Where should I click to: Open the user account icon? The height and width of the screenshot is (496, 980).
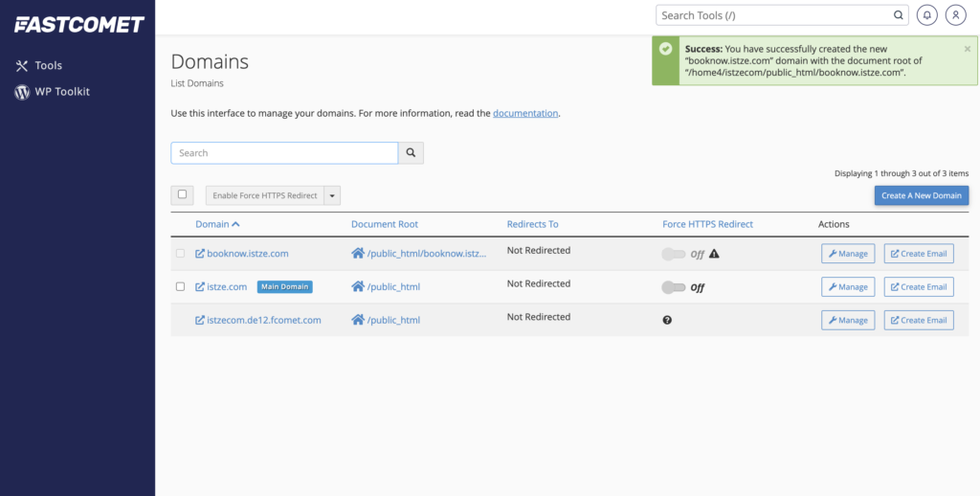click(x=955, y=15)
